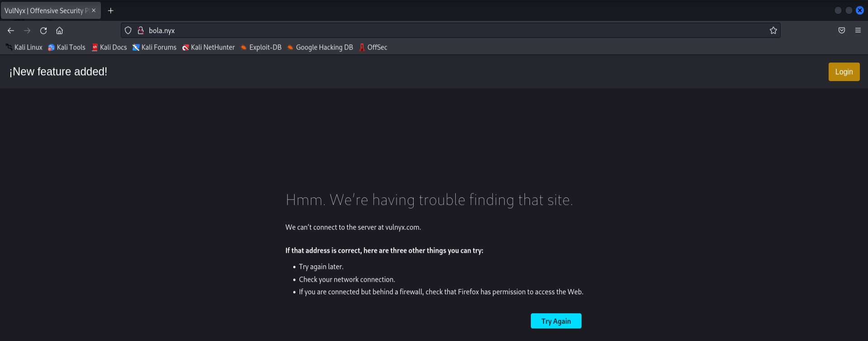Close the VulNyx tab
This screenshot has width=868, height=341.
tap(94, 10)
